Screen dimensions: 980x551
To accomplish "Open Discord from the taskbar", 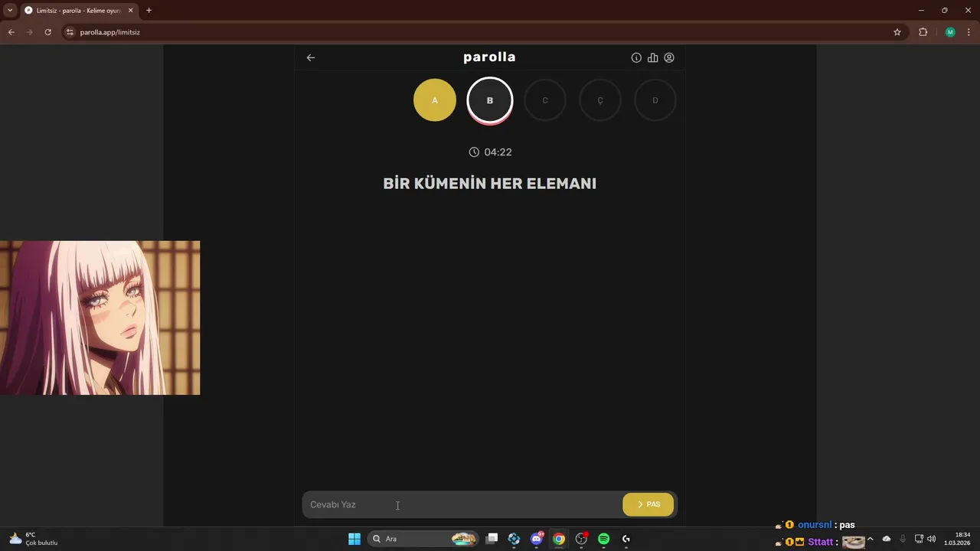I will tap(537, 539).
